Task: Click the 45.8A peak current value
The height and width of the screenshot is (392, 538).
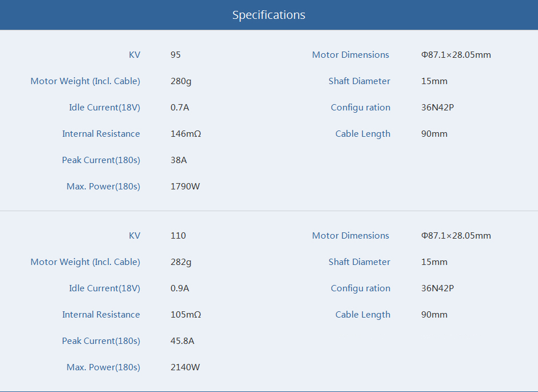Action: (x=183, y=341)
